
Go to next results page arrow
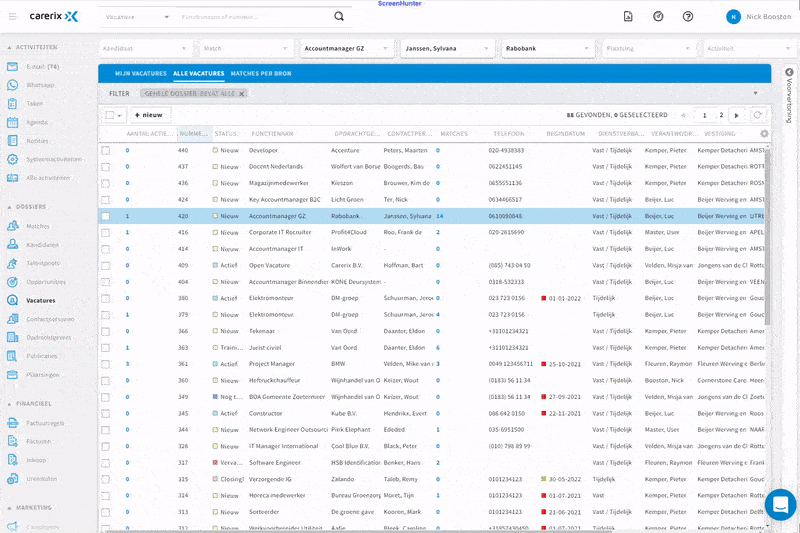(x=736, y=115)
